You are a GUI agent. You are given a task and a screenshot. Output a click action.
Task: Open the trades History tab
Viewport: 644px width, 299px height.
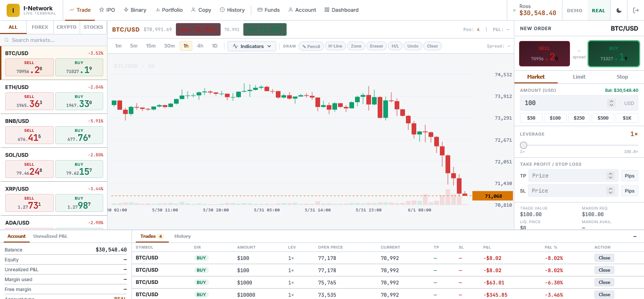(182, 236)
